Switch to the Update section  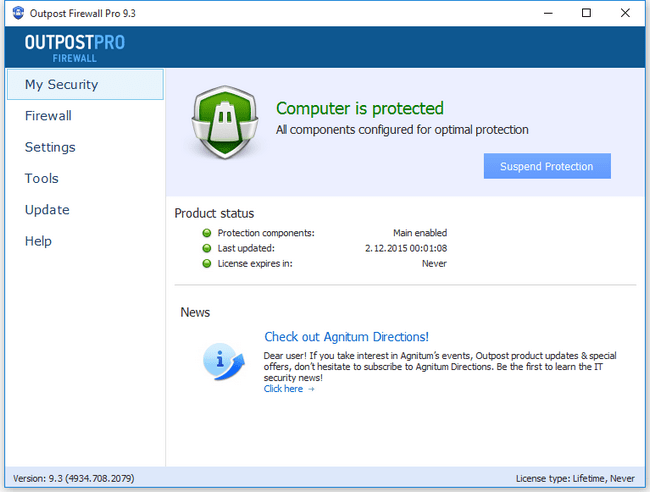pyautogui.click(x=47, y=210)
